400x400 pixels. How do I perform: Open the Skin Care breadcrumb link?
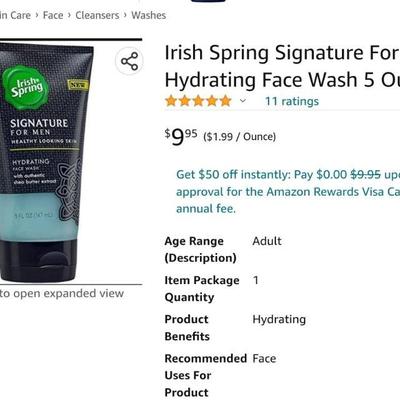coord(15,15)
